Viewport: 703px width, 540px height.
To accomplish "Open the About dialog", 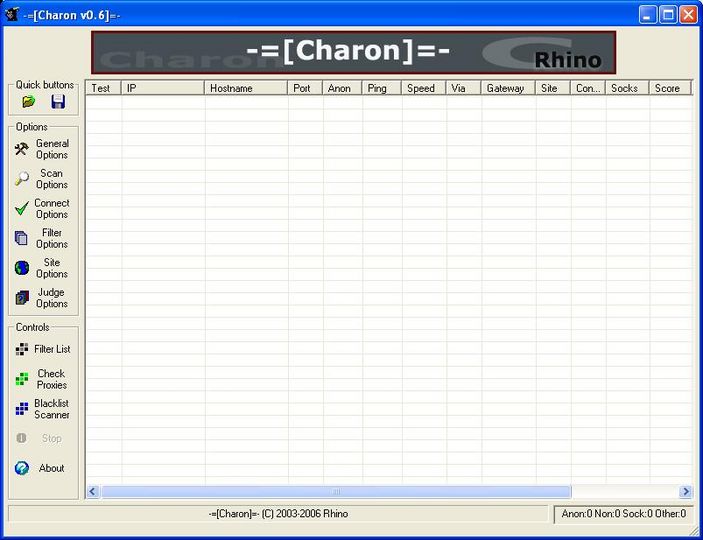I will point(43,468).
